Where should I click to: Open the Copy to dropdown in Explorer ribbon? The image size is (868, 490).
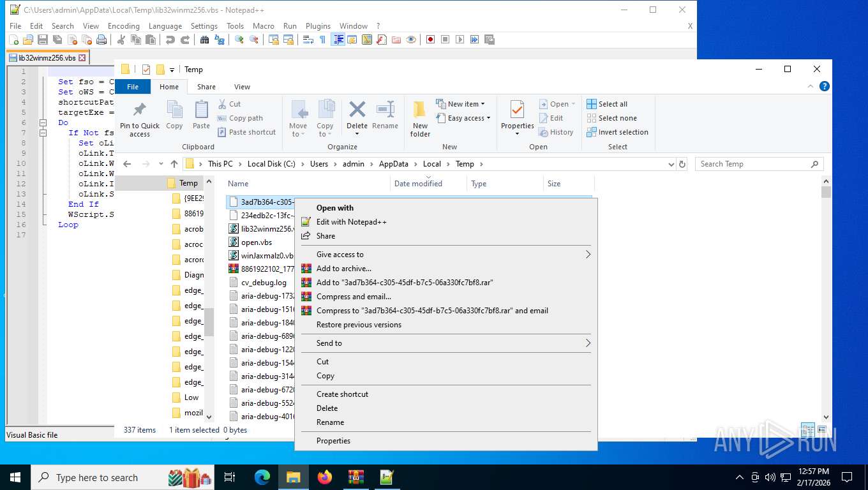tap(325, 119)
